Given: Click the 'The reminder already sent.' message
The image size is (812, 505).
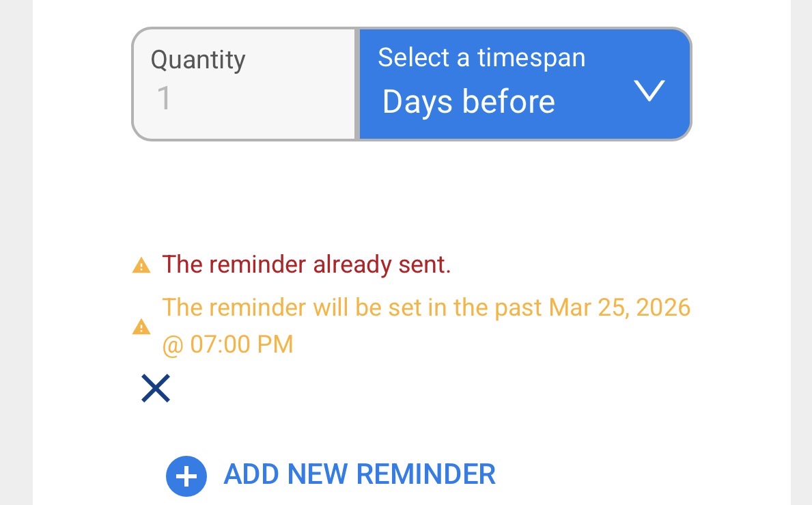Looking at the screenshot, I should (x=306, y=264).
